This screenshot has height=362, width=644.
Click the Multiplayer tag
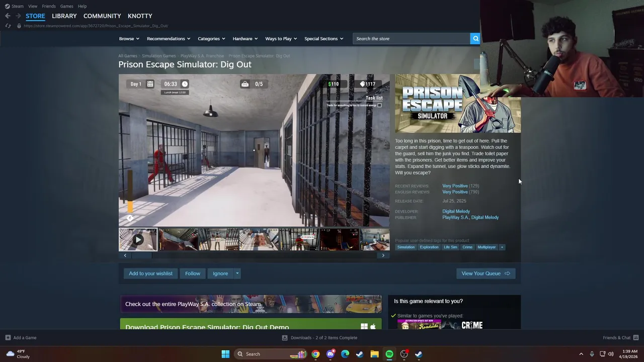[487, 247]
